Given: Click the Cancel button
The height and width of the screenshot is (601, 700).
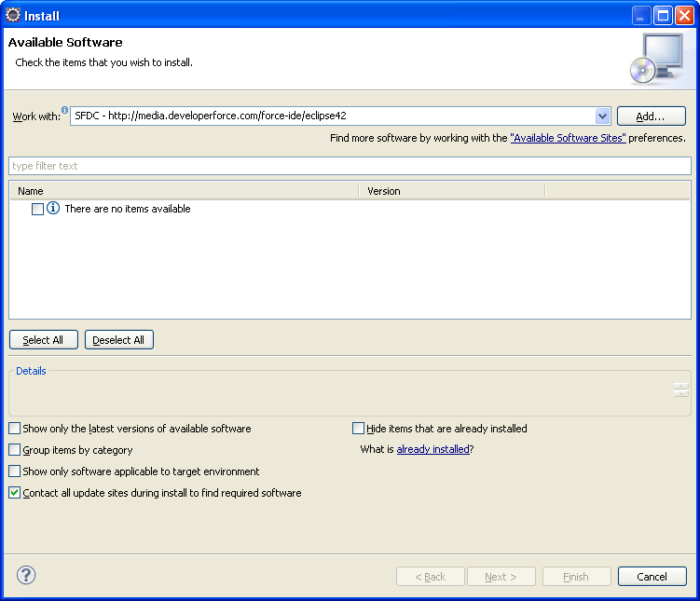Looking at the screenshot, I should (x=652, y=577).
